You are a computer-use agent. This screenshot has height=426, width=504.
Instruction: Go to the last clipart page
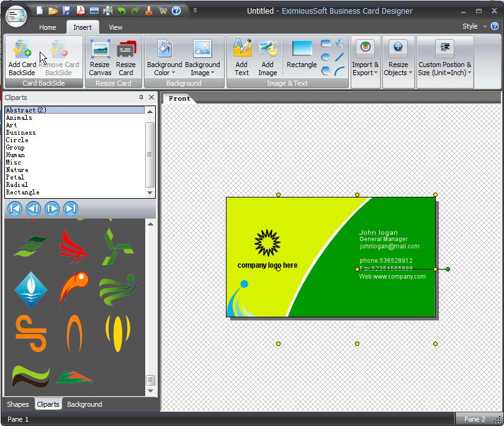(x=71, y=209)
